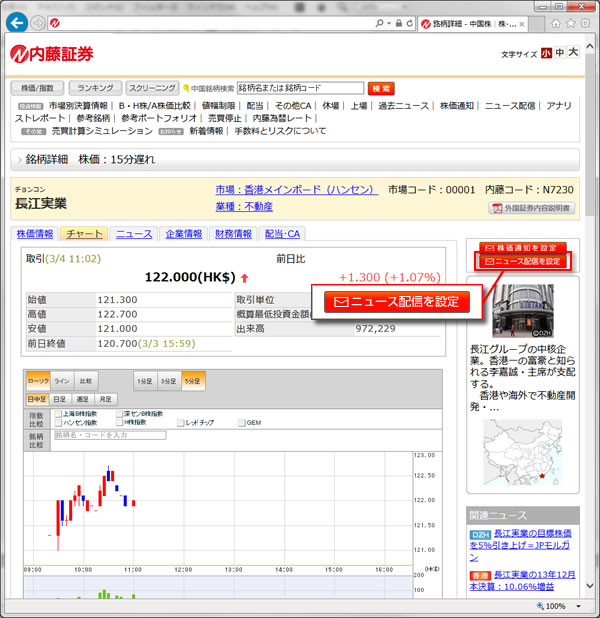The width and height of the screenshot is (600, 618).
Task: Click the refresh icon in address bar
Action: pos(410,24)
